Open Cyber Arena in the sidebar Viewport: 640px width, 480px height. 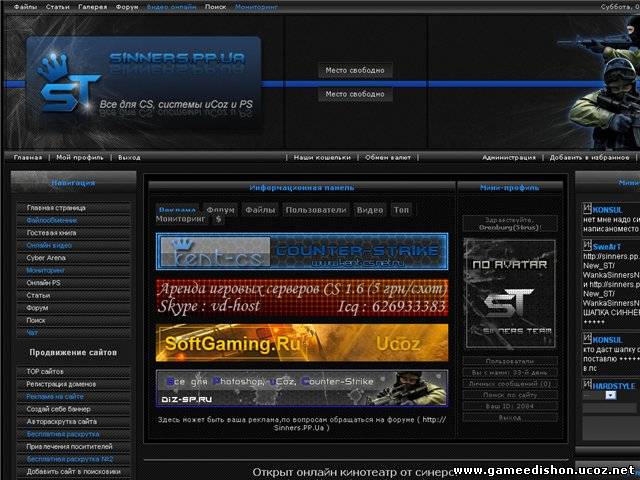pyautogui.click(x=49, y=257)
